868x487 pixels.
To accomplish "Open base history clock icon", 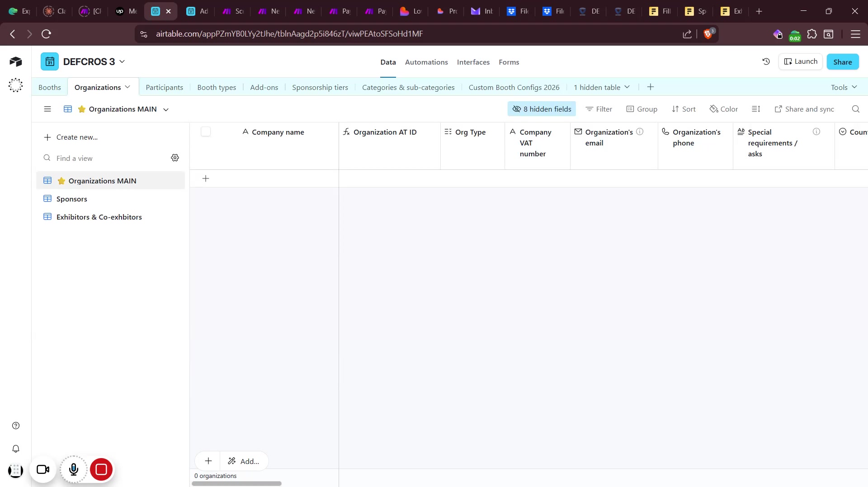I will (766, 61).
